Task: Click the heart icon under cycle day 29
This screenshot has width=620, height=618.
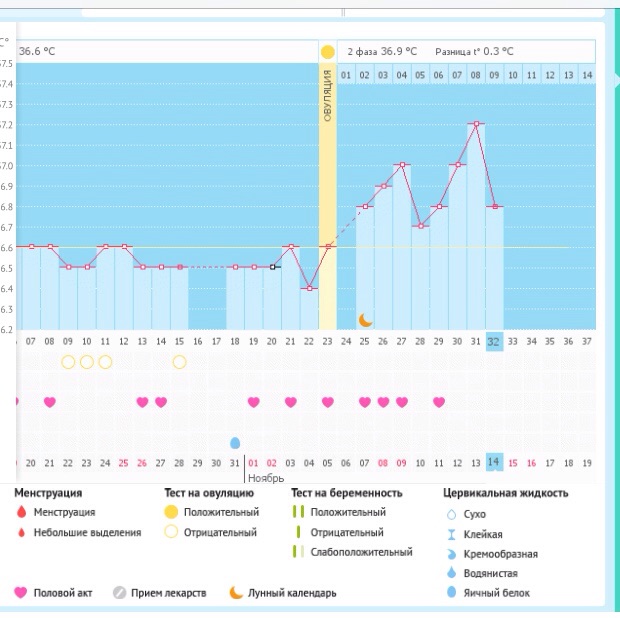Action: 439,402
